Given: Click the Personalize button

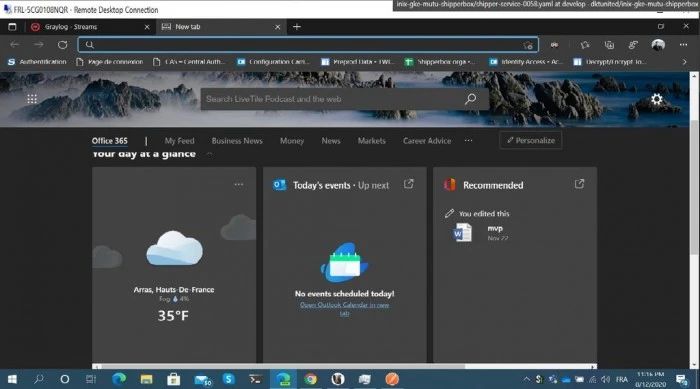Looking at the screenshot, I should pos(531,140).
